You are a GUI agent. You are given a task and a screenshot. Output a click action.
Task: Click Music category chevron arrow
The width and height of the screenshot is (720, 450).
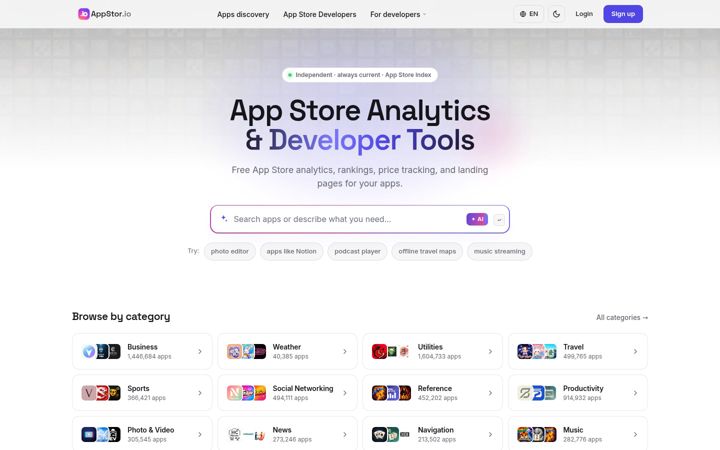[x=635, y=434]
